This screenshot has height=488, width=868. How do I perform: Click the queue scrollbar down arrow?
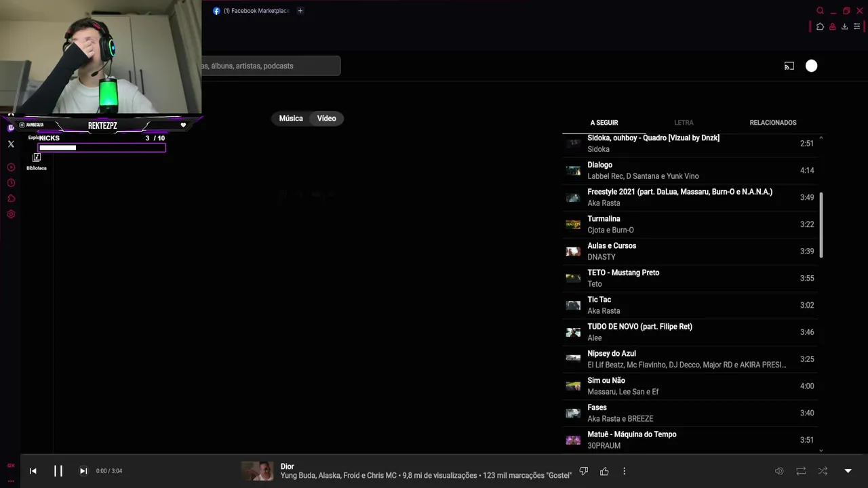(x=821, y=450)
